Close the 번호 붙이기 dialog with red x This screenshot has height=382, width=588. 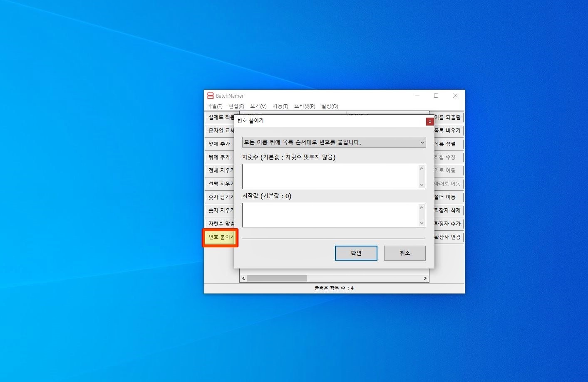click(430, 121)
